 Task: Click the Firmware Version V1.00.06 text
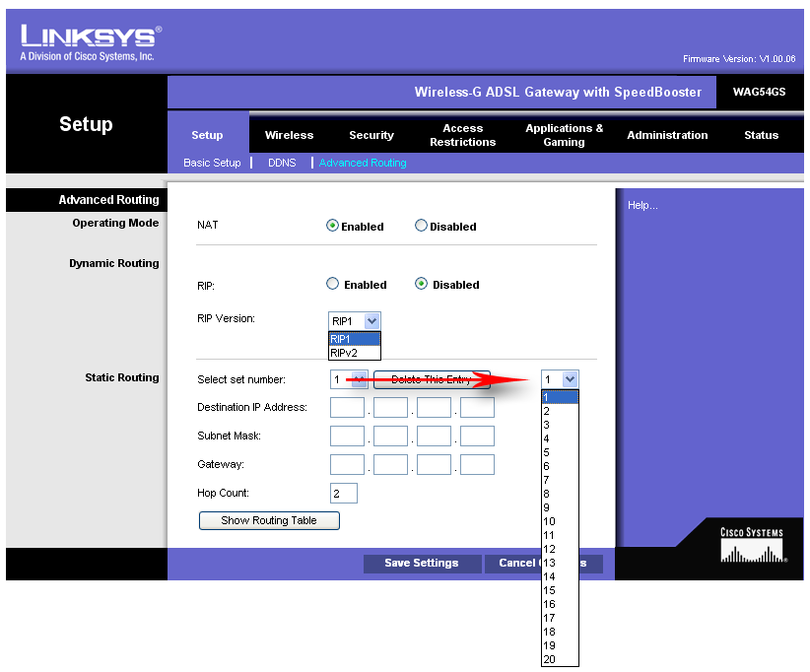click(739, 59)
